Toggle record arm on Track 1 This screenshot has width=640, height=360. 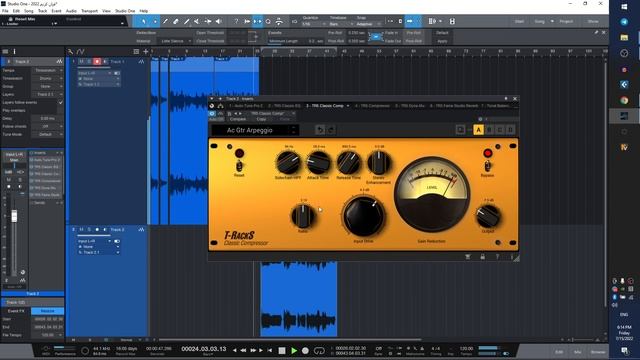[97, 62]
